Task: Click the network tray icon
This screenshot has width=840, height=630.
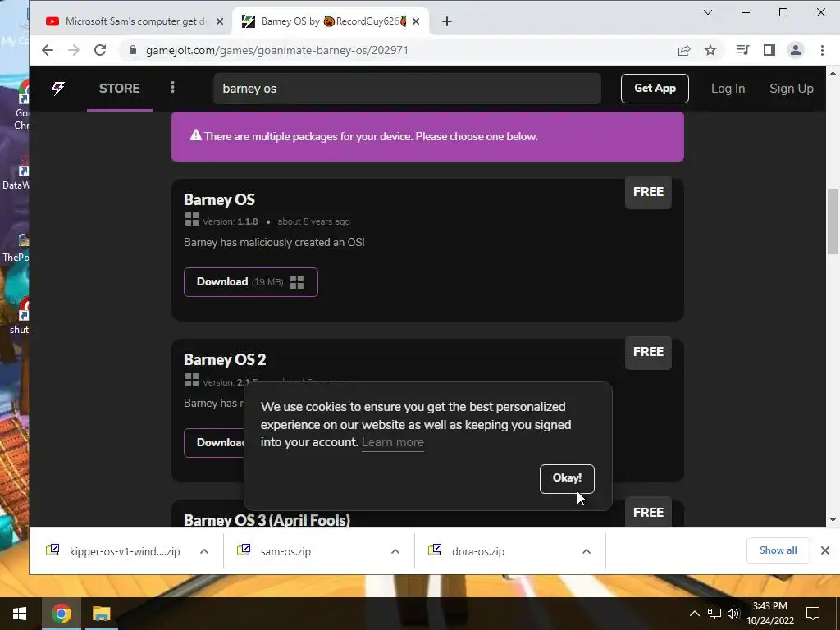Action: 714,614
